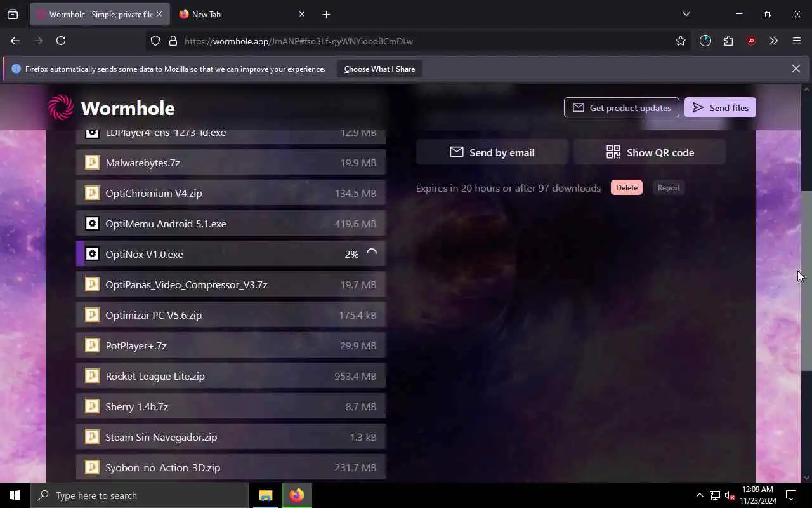Open the circular toolbar icon next to the bookmark star
The height and width of the screenshot is (508, 812).
[x=705, y=41]
